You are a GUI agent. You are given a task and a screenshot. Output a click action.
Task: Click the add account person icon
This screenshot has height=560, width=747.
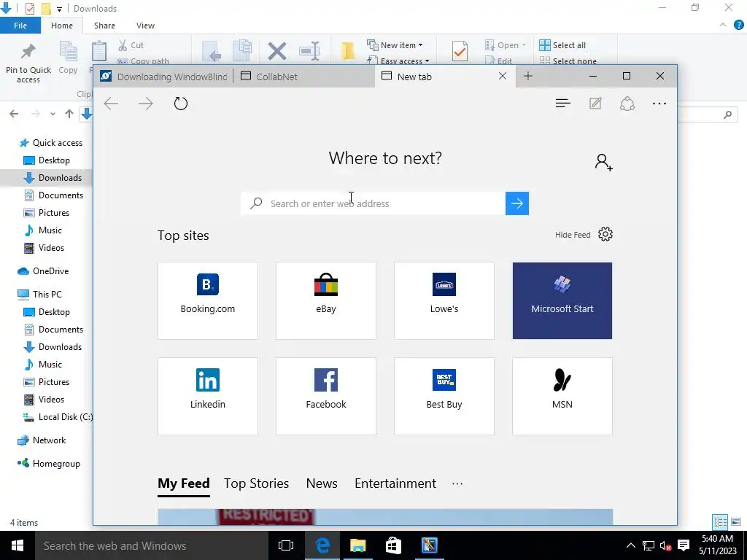pyautogui.click(x=603, y=162)
